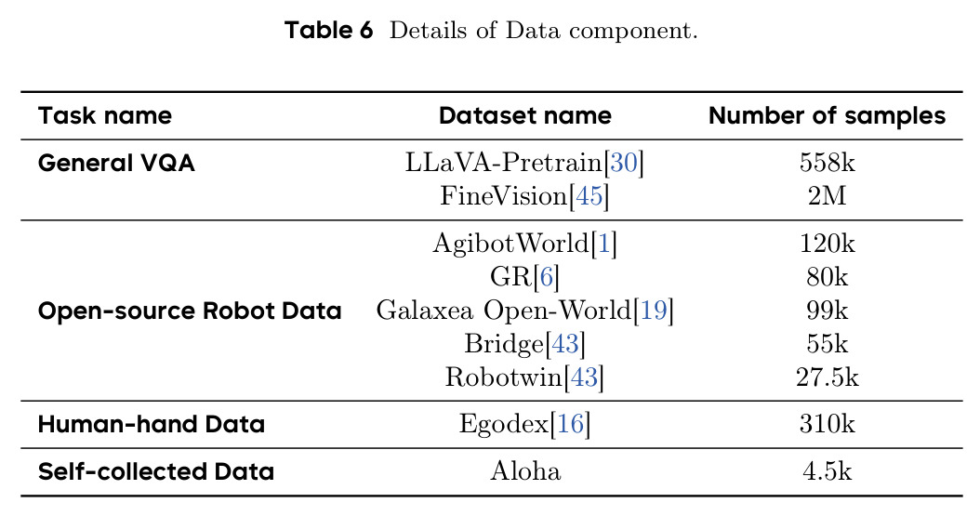
Task: Open reference 6 beside GR
Action: pos(546,277)
